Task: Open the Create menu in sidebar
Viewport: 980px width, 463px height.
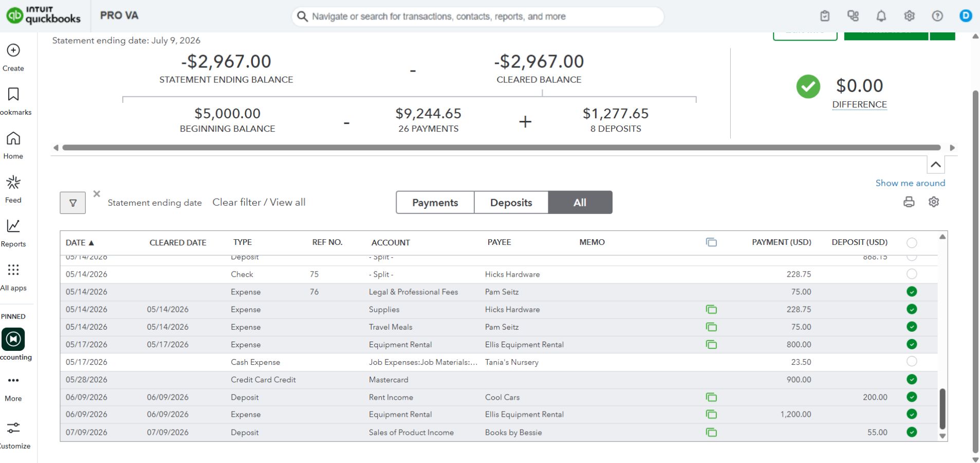Action: tap(13, 57)
